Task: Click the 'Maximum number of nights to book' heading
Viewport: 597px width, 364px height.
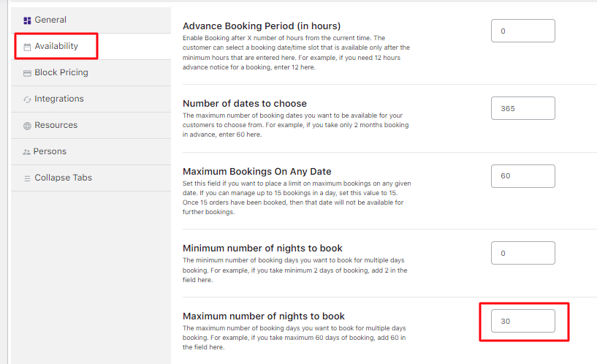Action: coord(264,316)
